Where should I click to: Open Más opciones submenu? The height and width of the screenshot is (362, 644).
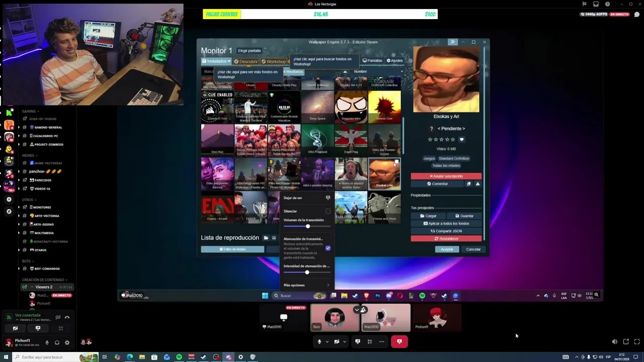306,285
